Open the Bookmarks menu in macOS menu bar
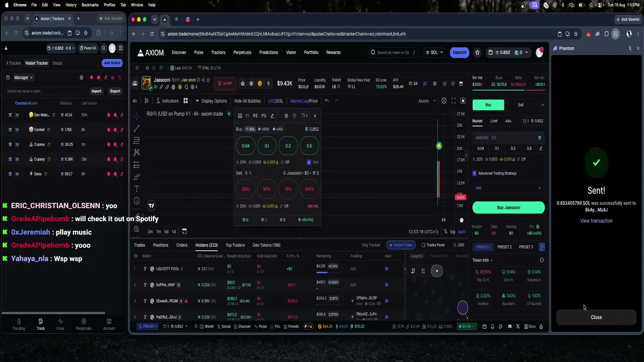 90,5
